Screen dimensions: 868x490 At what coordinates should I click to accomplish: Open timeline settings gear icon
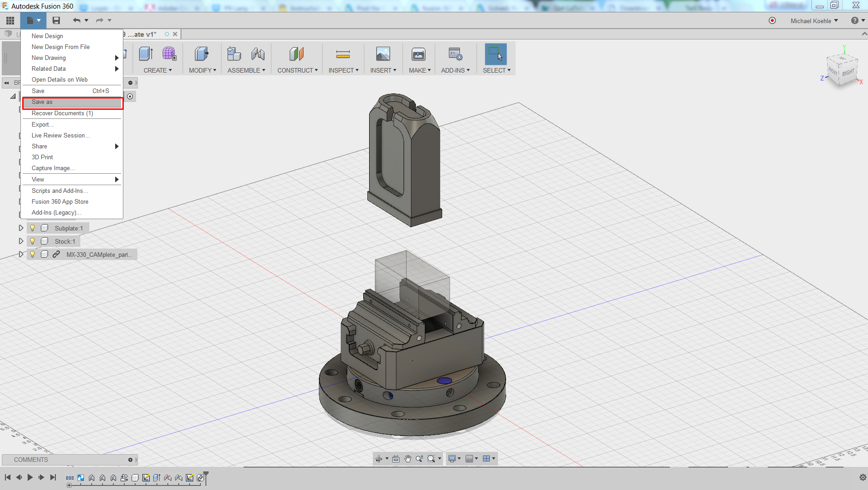(x=863, y=477)
